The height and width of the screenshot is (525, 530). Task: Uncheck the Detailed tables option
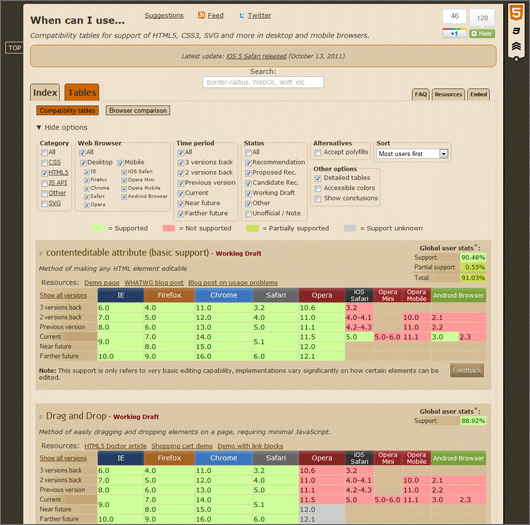tap(318, 178)
